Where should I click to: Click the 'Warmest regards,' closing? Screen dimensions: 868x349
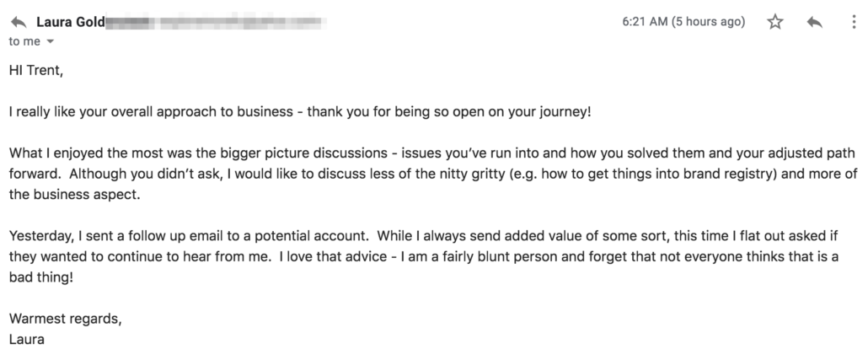click(66, 319)
